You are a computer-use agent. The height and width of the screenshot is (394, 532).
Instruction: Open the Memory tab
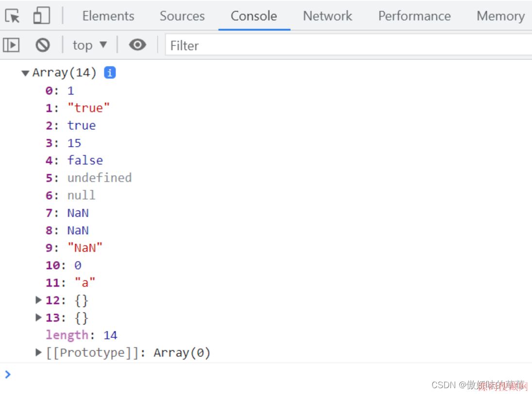click(500, 16)
